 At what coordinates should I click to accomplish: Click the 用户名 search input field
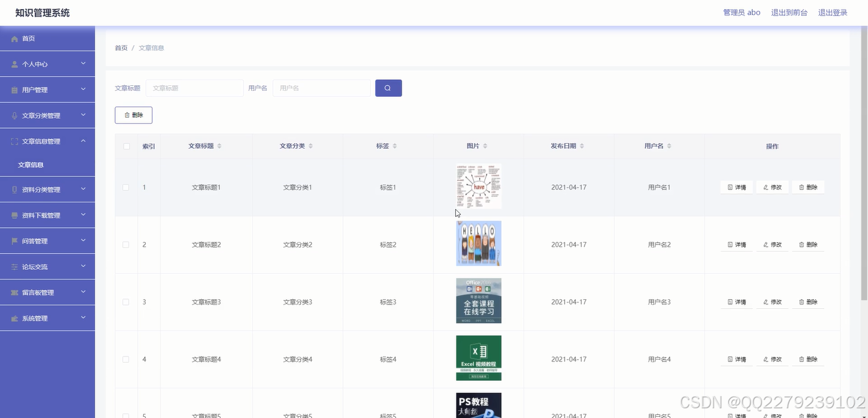coord(321,88)
